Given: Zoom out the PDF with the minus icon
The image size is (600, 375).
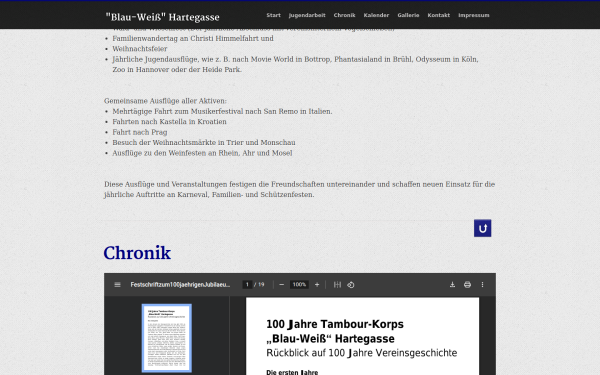Looking at the screenshot, I should coord(282,285).
